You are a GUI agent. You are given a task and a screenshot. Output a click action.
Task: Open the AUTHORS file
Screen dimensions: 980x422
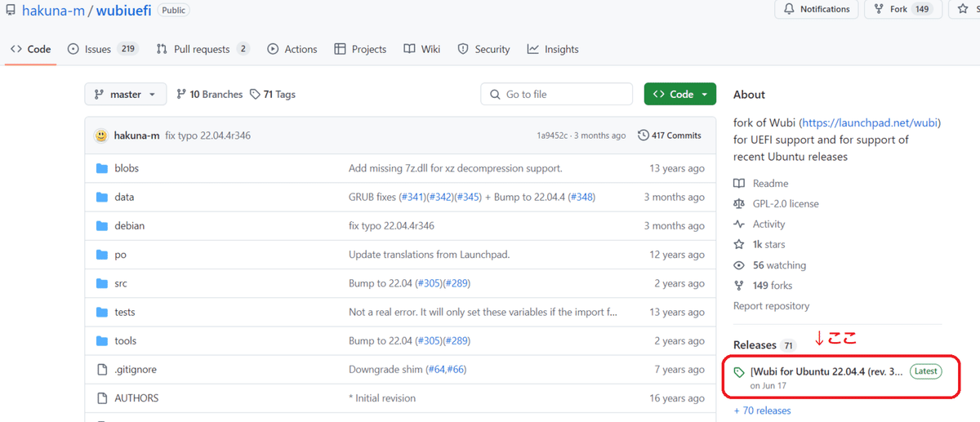point(136,398)
